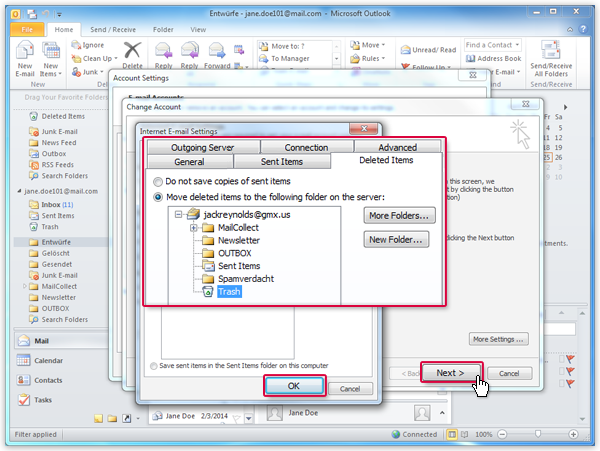
Task: Click the More Folders... button
Action: pyautogui.click(x=398, y=215)
